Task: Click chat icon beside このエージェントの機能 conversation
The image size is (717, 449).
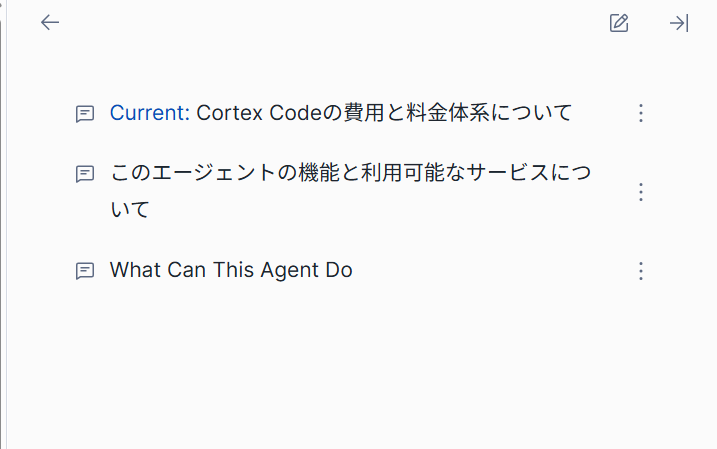Action: 85,173
